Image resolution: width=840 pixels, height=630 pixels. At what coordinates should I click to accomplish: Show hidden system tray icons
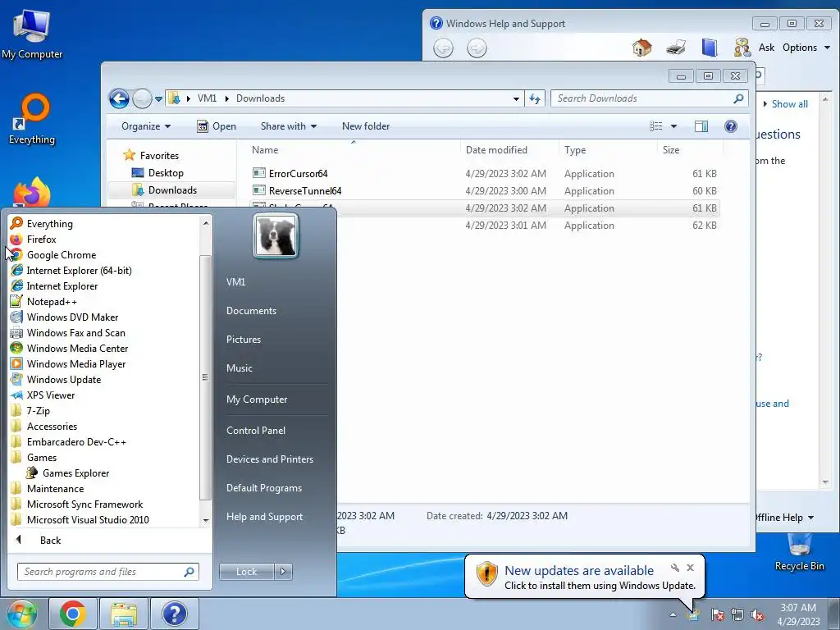(673, 614)
